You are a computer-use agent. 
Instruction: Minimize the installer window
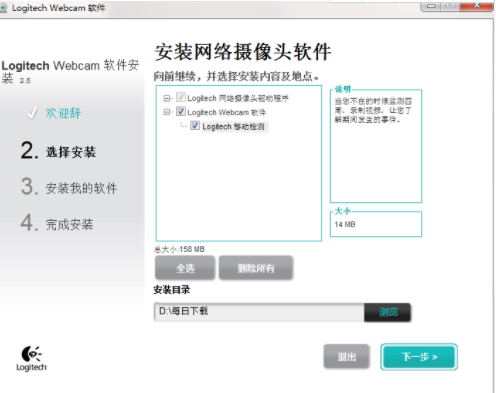pos(431,6)
